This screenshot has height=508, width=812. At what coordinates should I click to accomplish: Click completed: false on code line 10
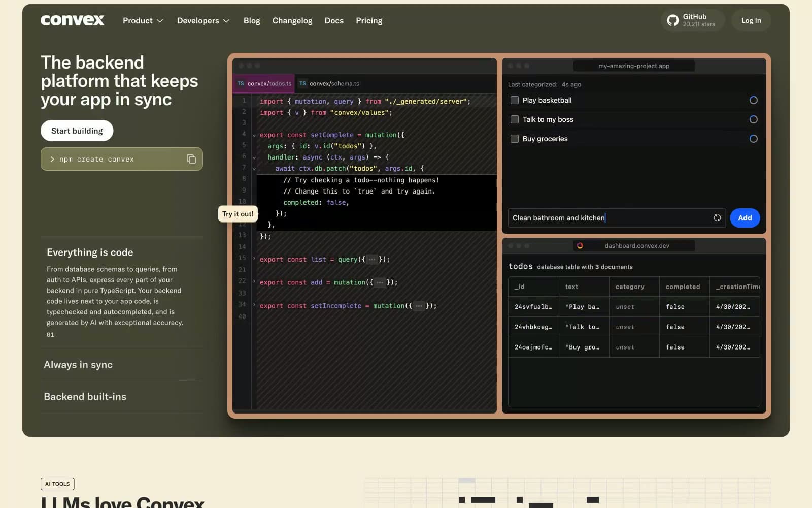pyautogui.click(x=316, y=203)
